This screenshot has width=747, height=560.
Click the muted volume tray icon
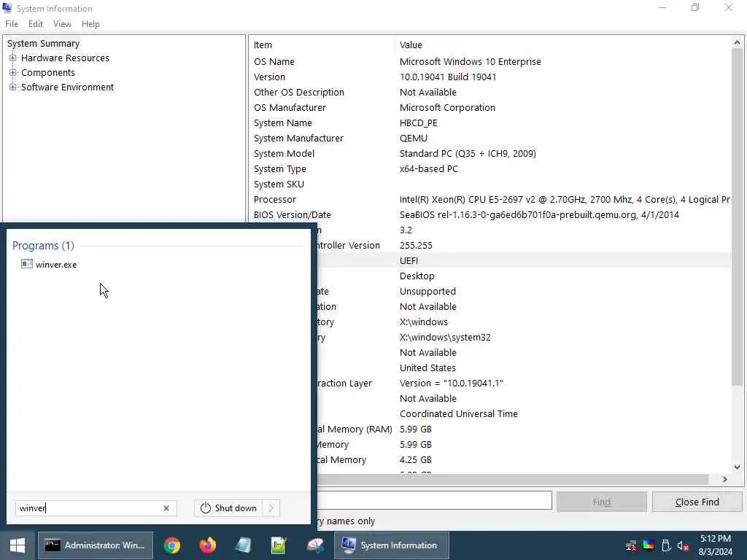tap(683, 545)
